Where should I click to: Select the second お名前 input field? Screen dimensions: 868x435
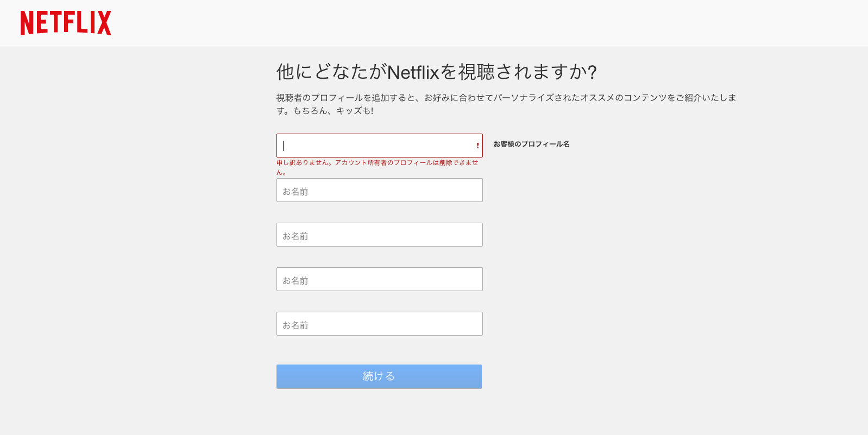(x=379, y=235)
